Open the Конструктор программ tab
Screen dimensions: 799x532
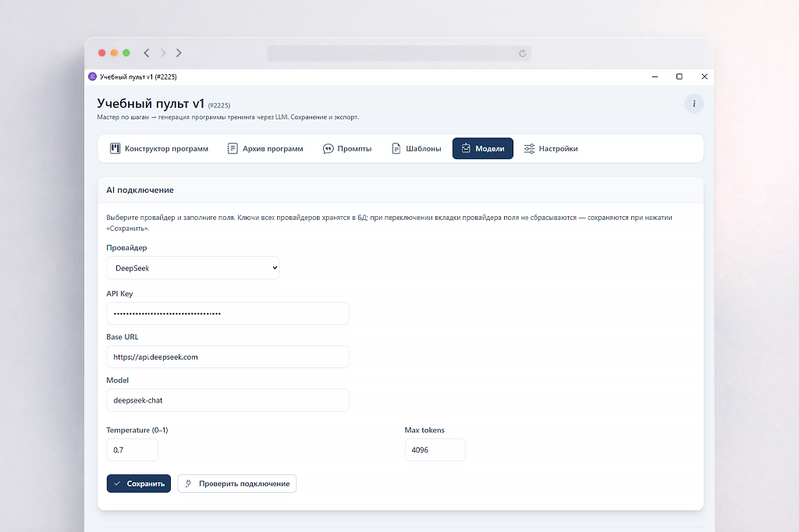point(159,148)
